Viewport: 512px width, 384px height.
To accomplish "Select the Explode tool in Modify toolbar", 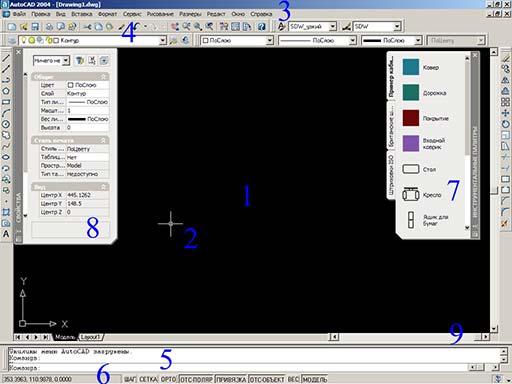I will [x=505, y=223].
